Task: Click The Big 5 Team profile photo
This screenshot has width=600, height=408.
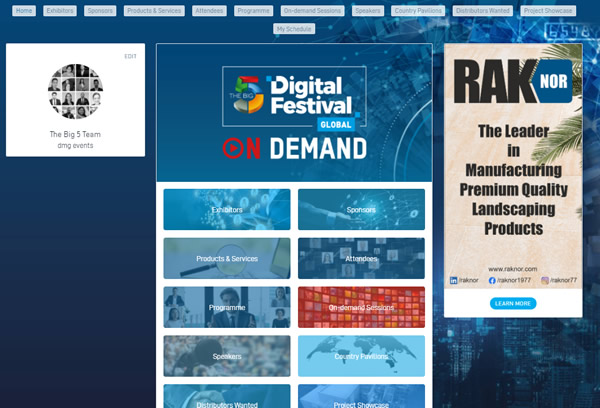Action: pyautogui.click(x=75, y=91)
